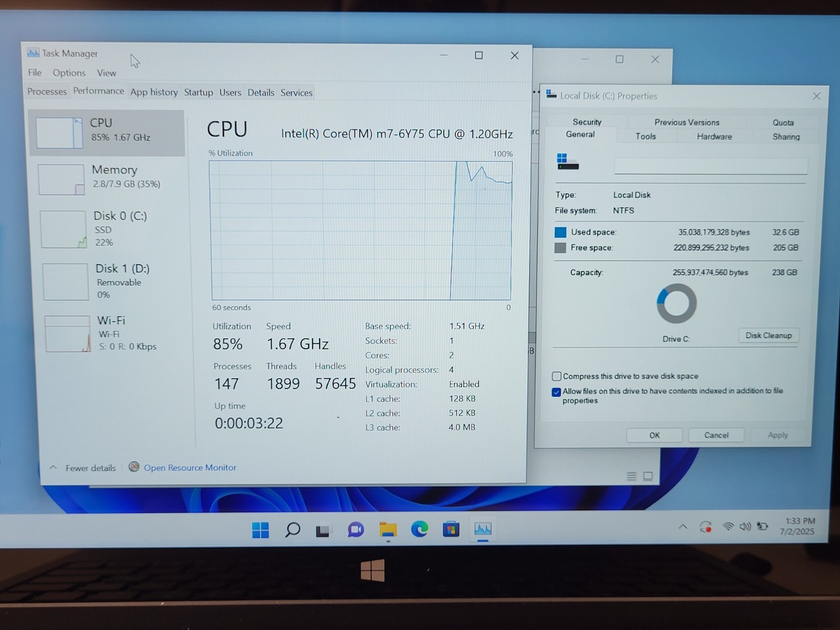Viewport: 840px width, 630px height.
Task: Enable Compress this drive checkbox
Action: (x=556, y=376)
